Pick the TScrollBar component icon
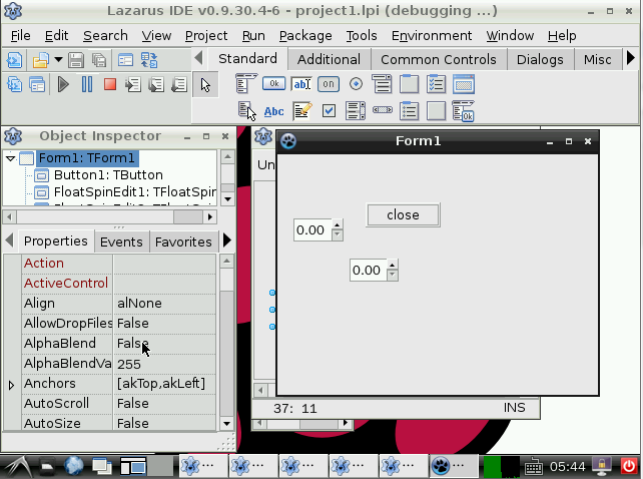The image size is (643, 479). pyautogui.click(x=383, y=110)
